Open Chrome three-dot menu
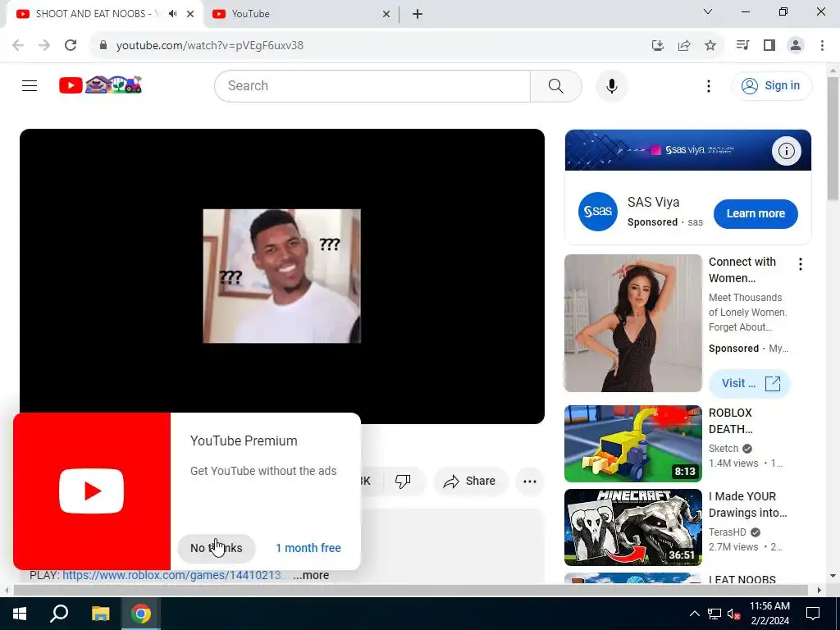Screen dimensions: 840x630 [822, 45]
